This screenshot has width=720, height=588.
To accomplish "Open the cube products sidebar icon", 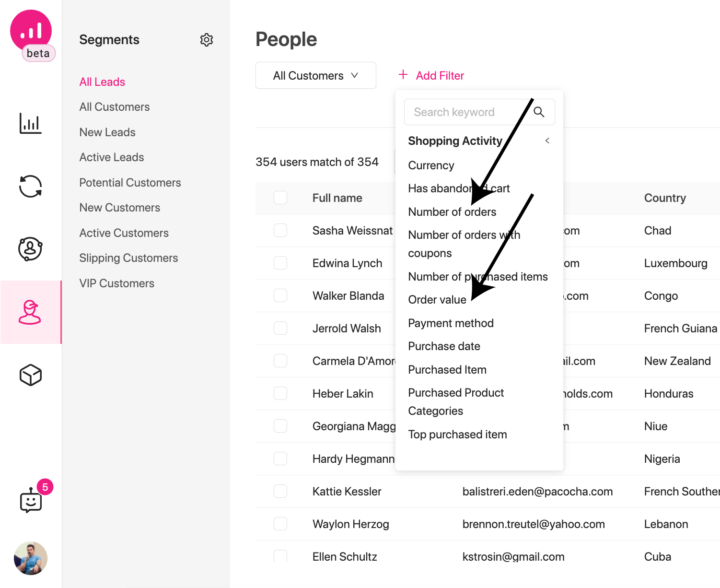I will point(31,375).
